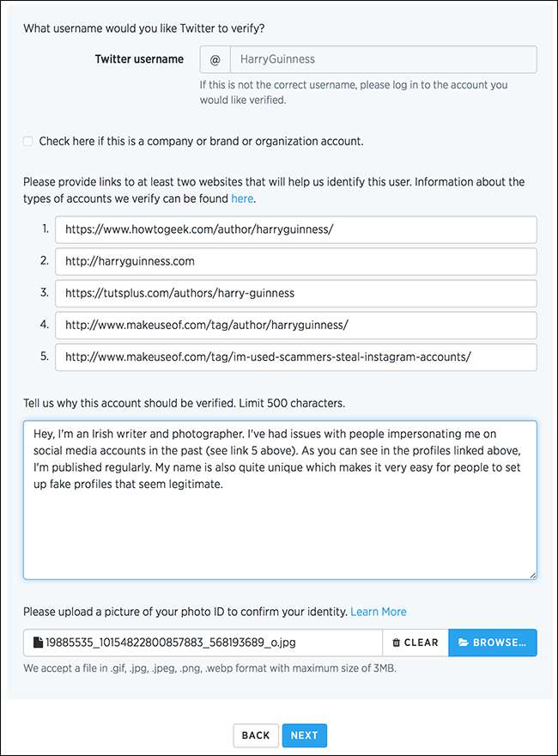Click the uploaded photo ID filename field
The width and height of the screenshot is (558, 756).
[x=206, y=643]
